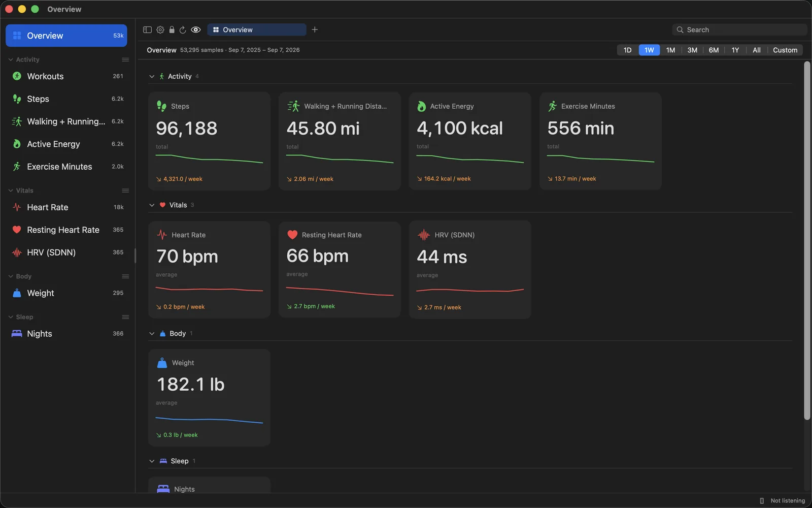Click the Weight card icon
The width and height of the screenshot is (812, 508).
pos(162,363)
